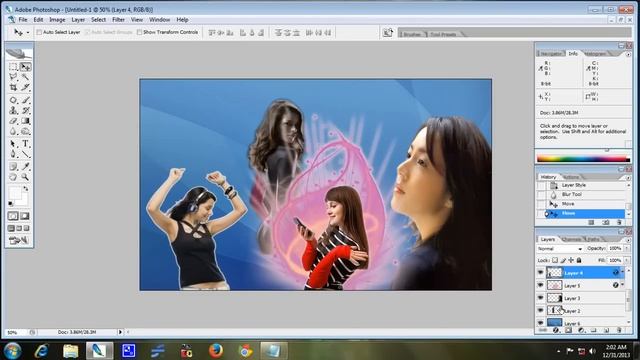Viewport: 640px width, 360px height.
Task: Swap foreground and background colors
Action: (x=25, y=189)
